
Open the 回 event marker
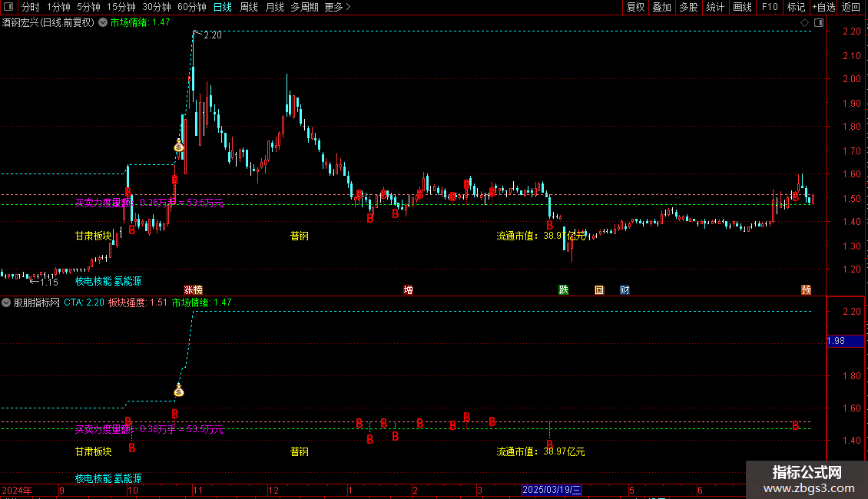click(599, 290)
